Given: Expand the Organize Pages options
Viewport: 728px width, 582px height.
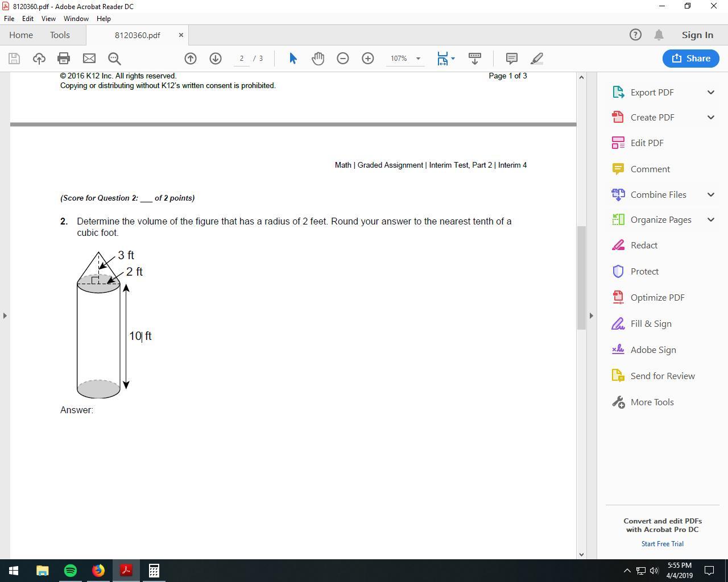Looking at the screenshot, I should point(710,220).
